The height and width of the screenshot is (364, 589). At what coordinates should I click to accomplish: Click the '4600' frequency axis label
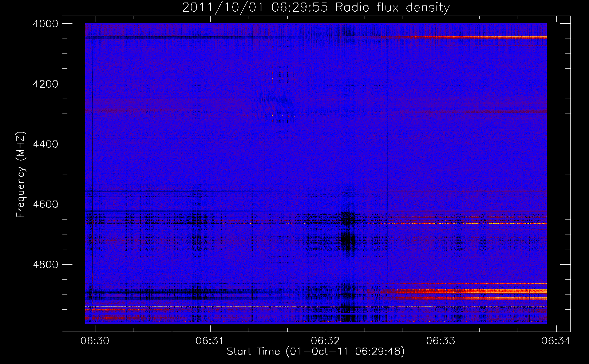[46, 204]
